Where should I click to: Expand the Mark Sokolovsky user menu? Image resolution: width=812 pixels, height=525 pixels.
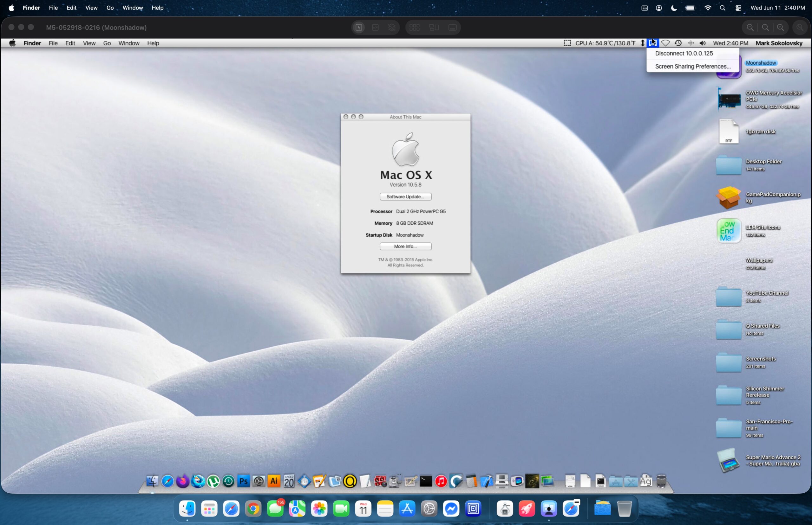click(779, 43)
